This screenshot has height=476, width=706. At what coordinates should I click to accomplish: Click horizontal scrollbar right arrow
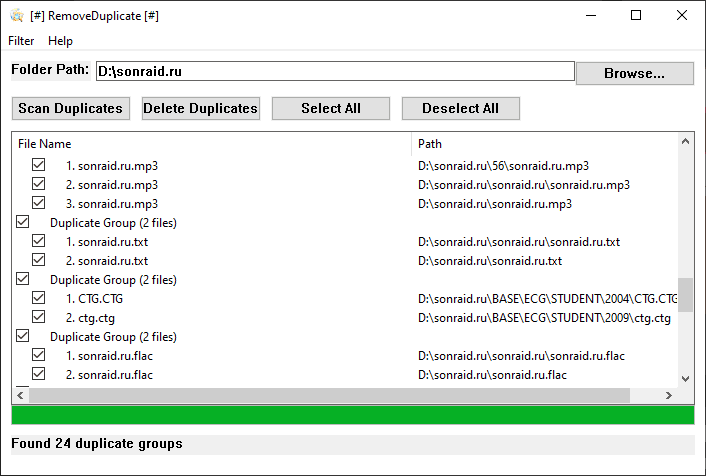669,395
